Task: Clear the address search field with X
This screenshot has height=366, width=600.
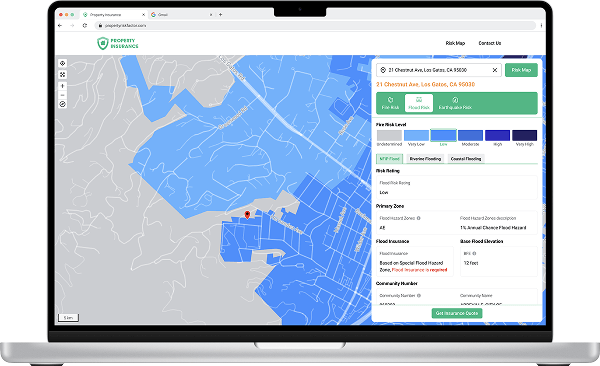Action: 495,70
